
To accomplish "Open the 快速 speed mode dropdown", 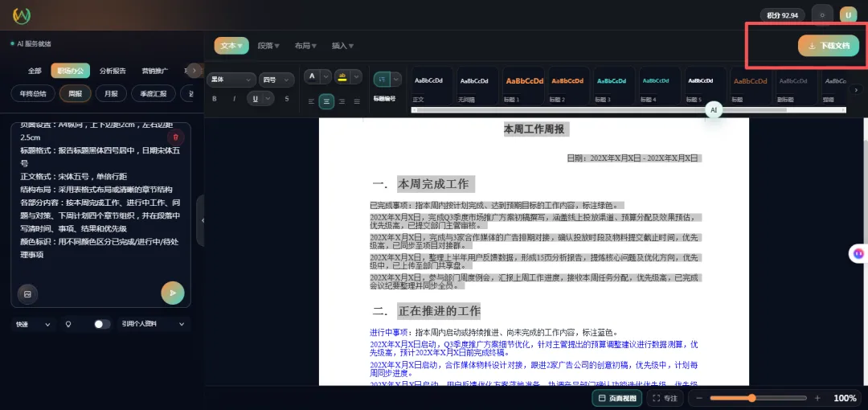I will [33, 324].
